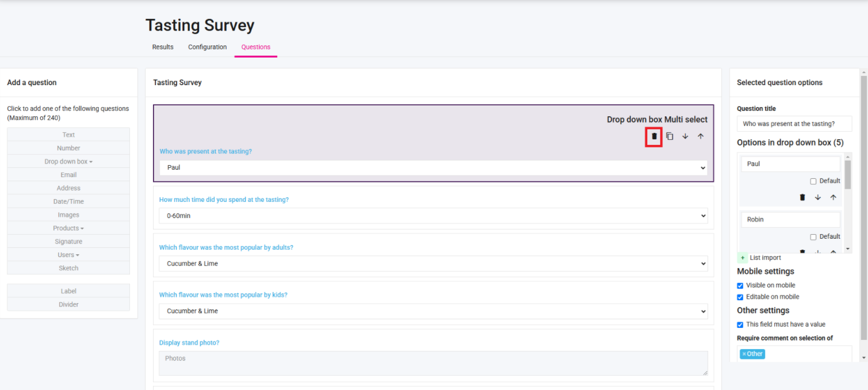Screen dimensions: 868x390
Task: Open the Configuration tab
Action: tap(207, 47)
